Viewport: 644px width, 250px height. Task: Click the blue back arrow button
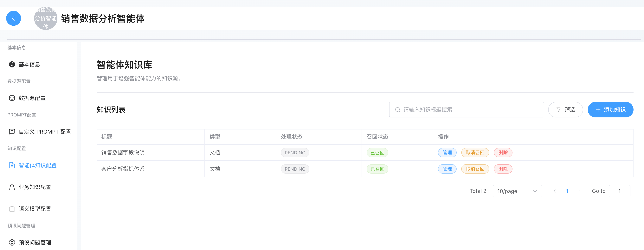[14, 18]
